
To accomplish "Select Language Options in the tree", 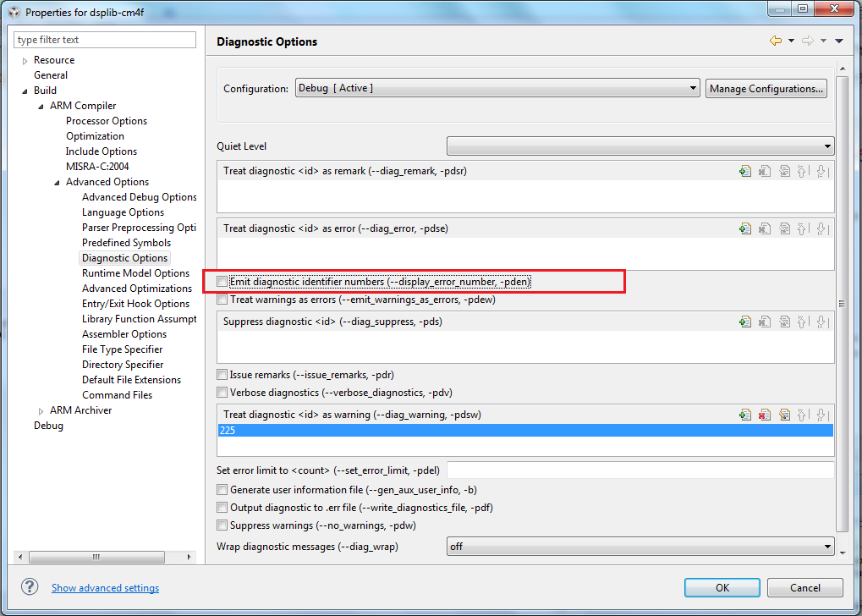I will pos(123,212).
